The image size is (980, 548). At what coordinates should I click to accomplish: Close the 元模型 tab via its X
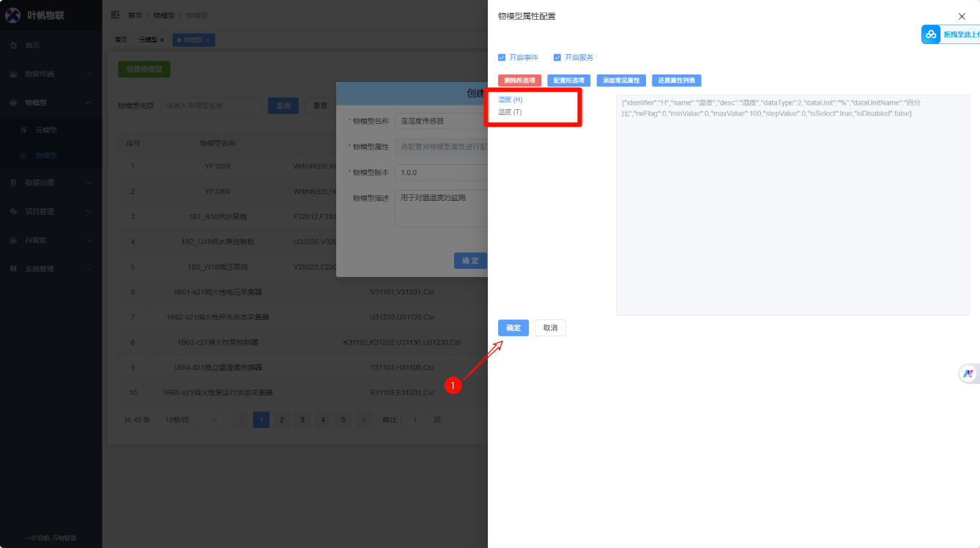[162, 40]
